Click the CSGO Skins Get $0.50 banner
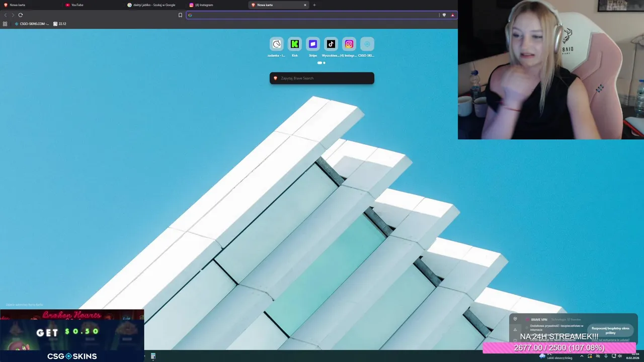The height and width of the screenshot is (362, 644). pos(72,335)
